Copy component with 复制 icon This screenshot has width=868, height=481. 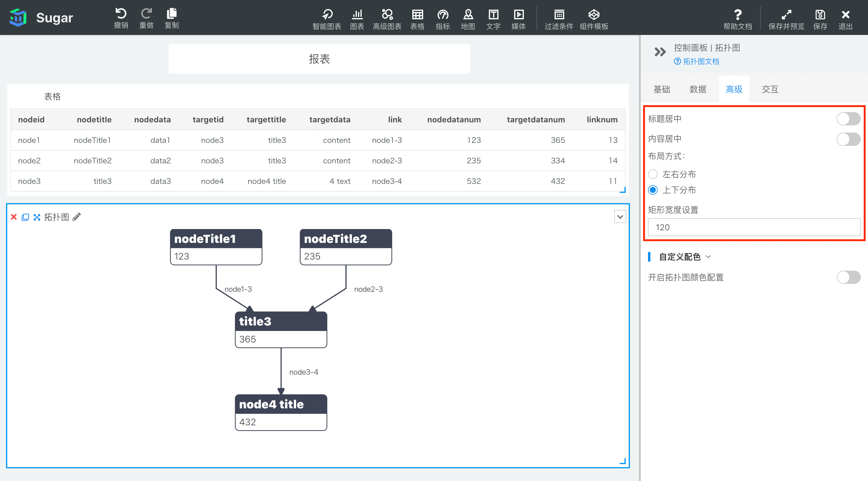click(171, 18)
